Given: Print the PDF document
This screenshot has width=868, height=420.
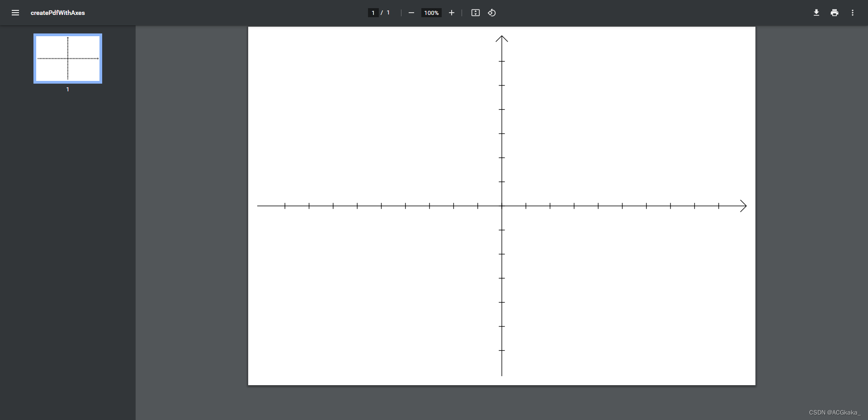Looking at the screenshot, I should (x=835, y=13).
